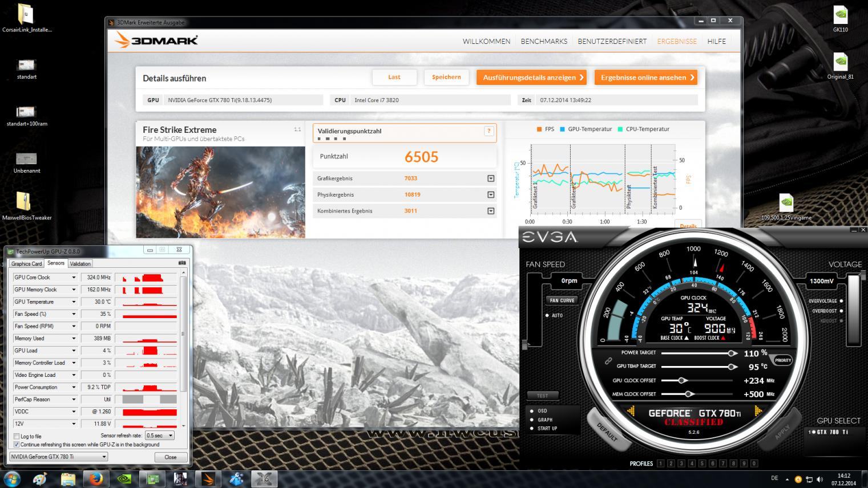The height and width of the screenshot is (488, 868).
Task: Switch to the Validation tab
Action: [x=80, y=263]
